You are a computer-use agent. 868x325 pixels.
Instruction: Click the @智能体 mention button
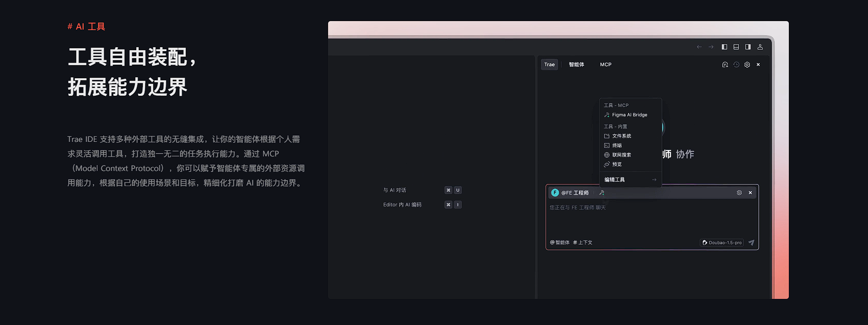pos(560,243)
